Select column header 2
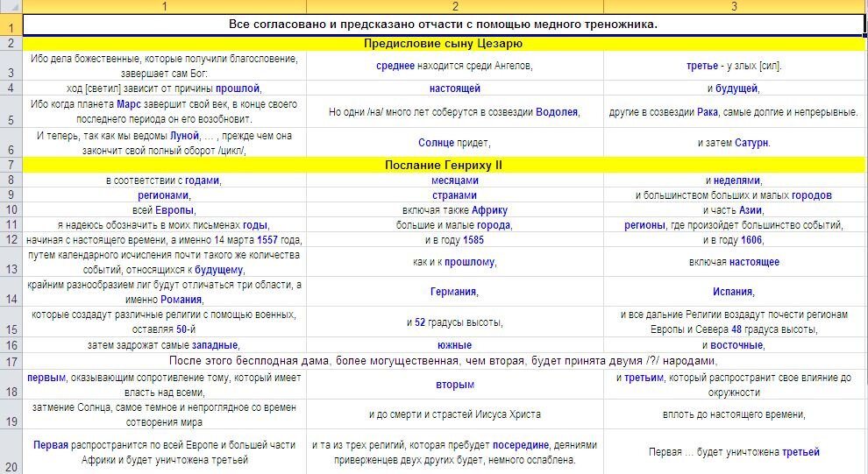868x474 pixels. [455, 7]
